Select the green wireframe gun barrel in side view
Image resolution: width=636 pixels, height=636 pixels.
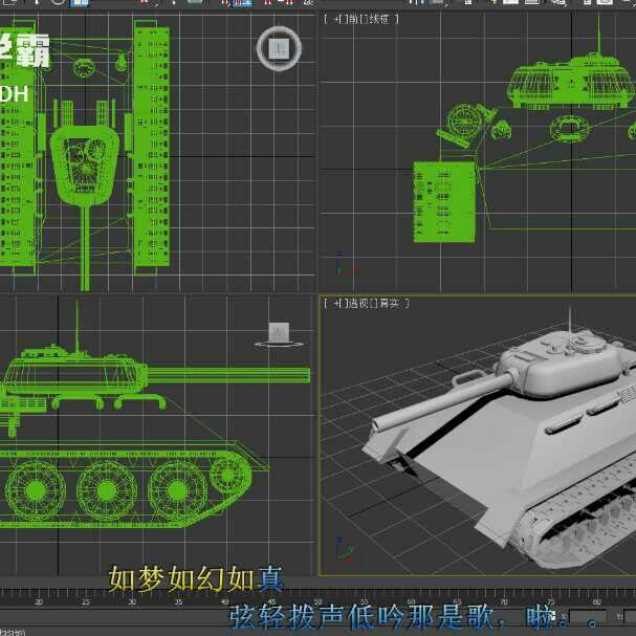coord(229,375)
